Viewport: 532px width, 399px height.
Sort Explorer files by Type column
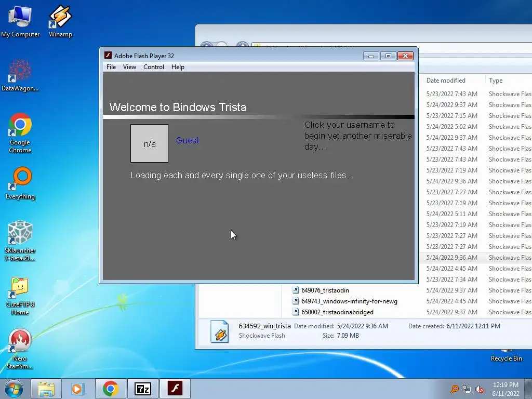495,81
